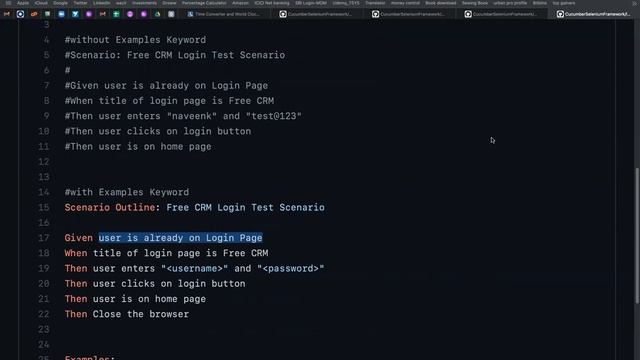Open the iCloud bookmark
The width and height of the screenshot is (640, 360).
pos(41,3)
